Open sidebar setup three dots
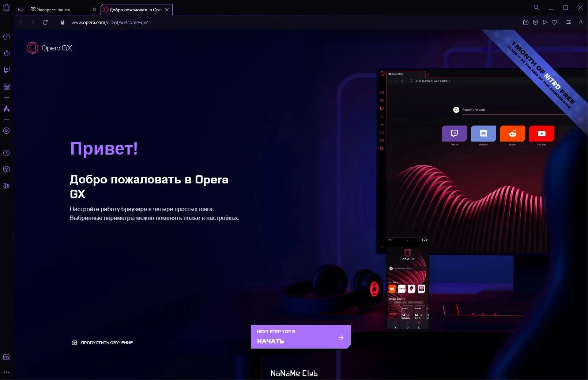The width and height of the screenshot is (588, 380). [7, 372]
